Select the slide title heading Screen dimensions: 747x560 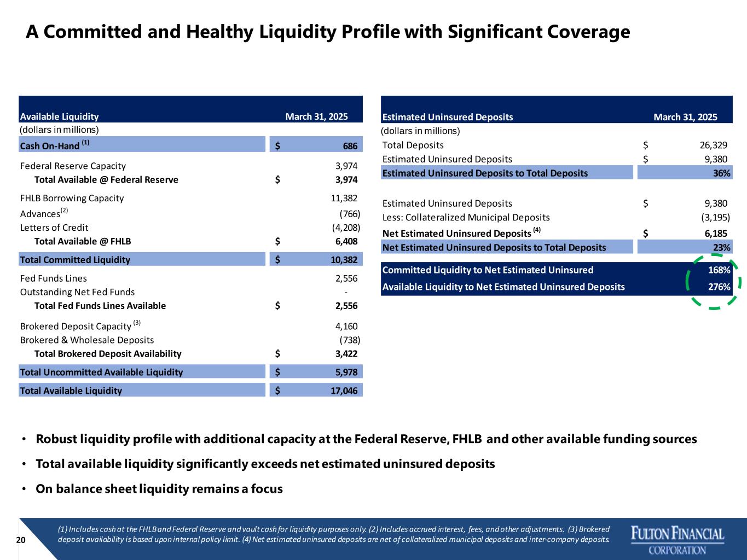point(328,32)
